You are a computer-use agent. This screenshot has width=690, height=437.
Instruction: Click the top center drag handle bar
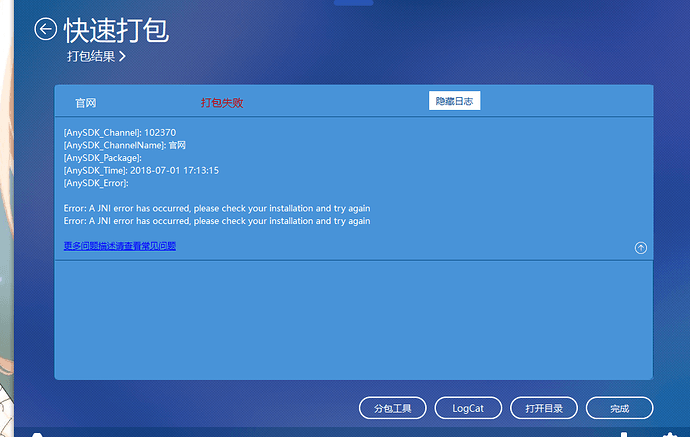tap(354, 3)
